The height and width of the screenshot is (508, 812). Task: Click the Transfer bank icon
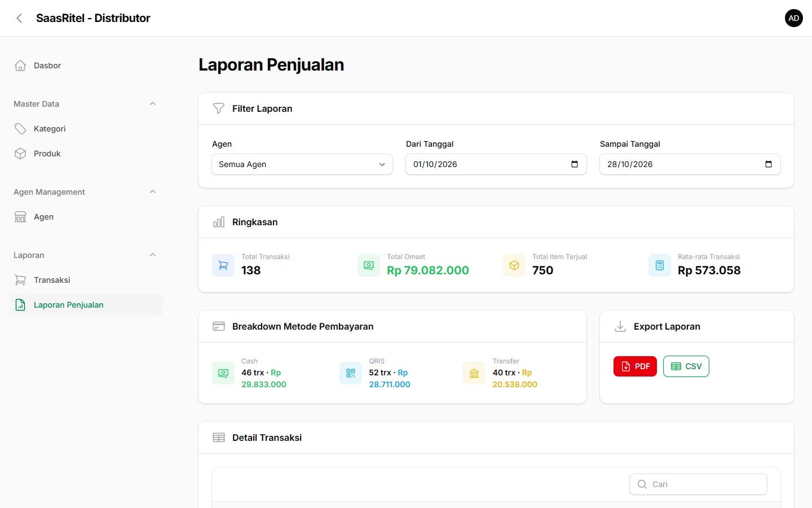[474, 373]
